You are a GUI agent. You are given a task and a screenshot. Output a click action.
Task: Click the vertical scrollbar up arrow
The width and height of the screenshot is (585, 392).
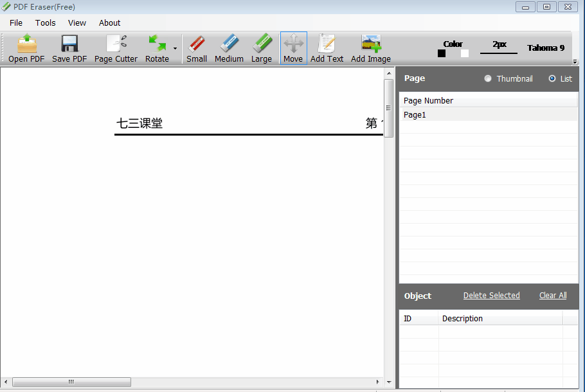389,73
